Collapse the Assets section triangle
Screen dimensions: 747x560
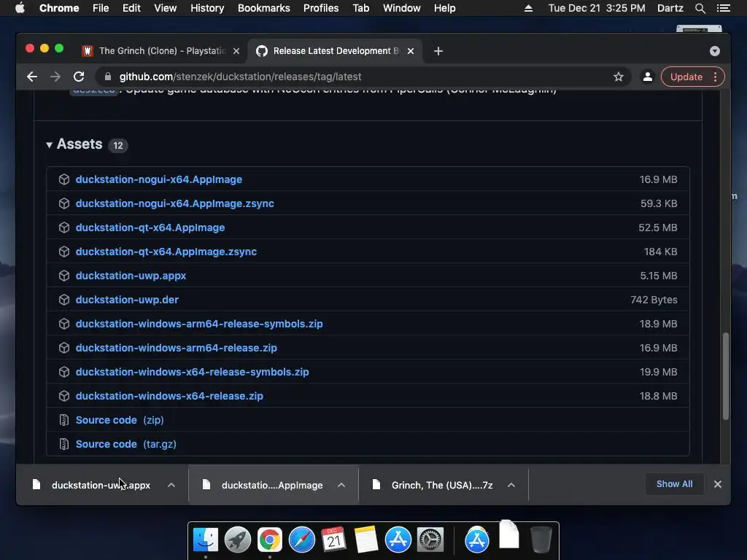click(x=49, y=145)
